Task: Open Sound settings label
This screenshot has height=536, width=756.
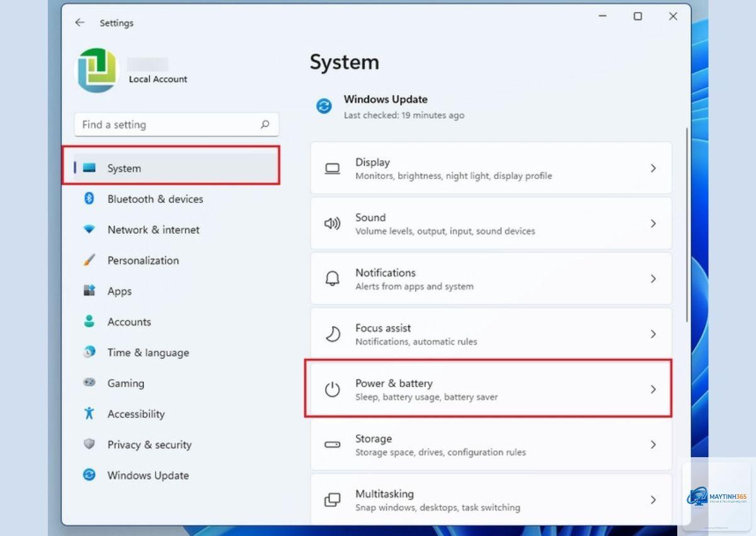Action: click(370, 217)
